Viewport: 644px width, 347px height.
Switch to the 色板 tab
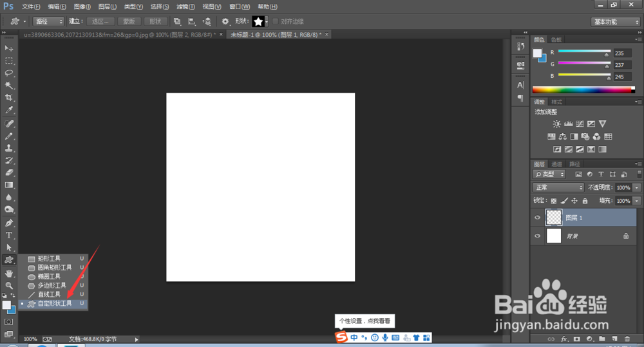(556, 39)
